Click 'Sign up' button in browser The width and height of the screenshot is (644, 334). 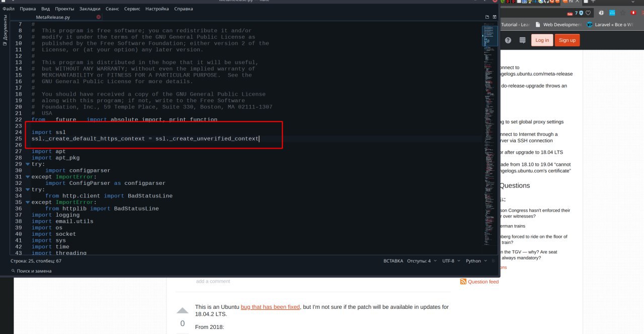point(567,40)
